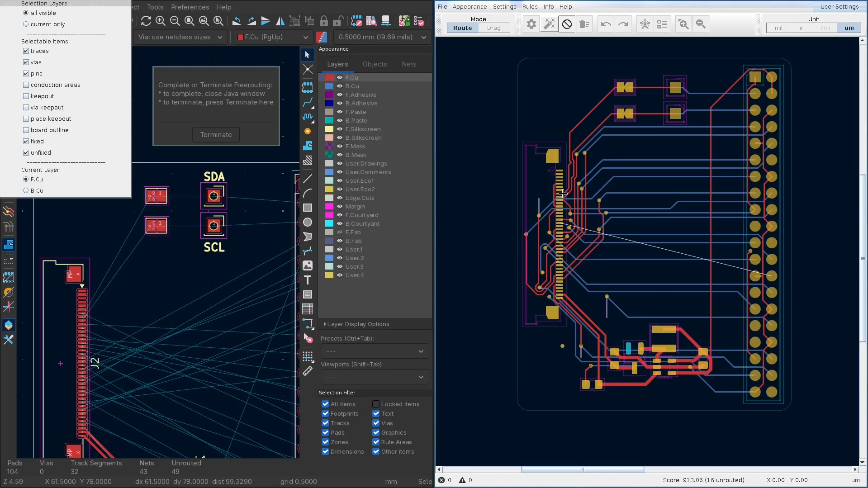Click the unlock padlock icon in KiCad toolbar
868x488 pixels.
pos(338,21)
